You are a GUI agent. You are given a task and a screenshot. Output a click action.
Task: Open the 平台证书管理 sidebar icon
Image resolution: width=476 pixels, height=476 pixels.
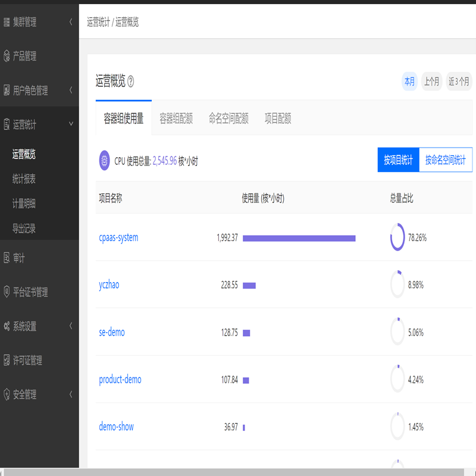click(7, 293)
